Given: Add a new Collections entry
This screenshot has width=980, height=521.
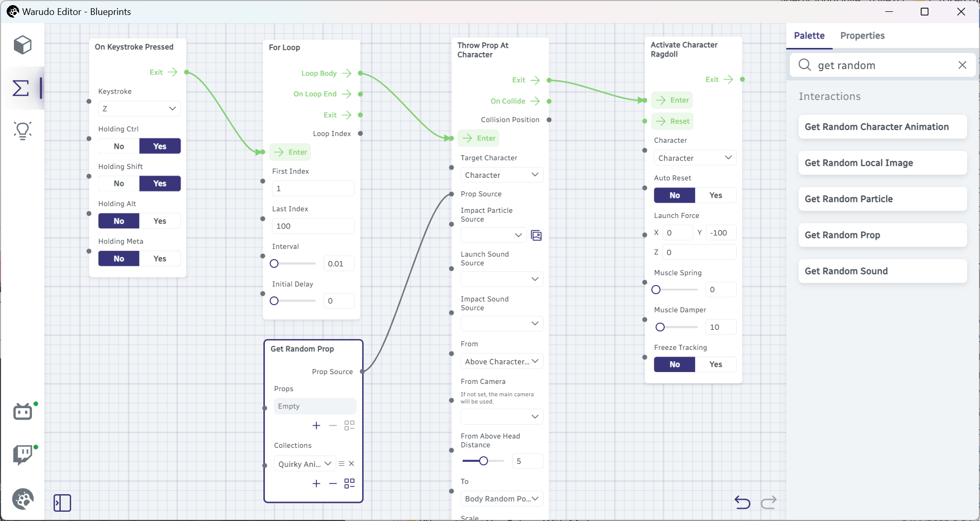Looking at the screenshot, I should click(316, 483).
